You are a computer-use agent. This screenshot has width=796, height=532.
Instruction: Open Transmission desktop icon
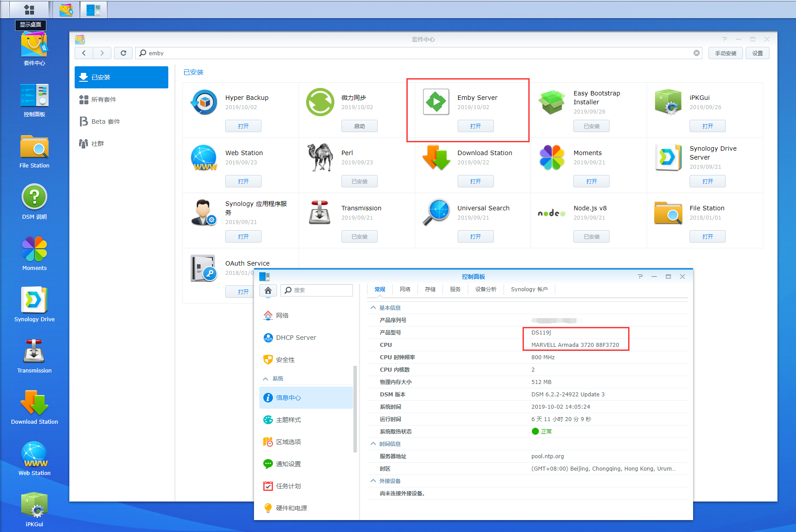(x=34, y=356)
